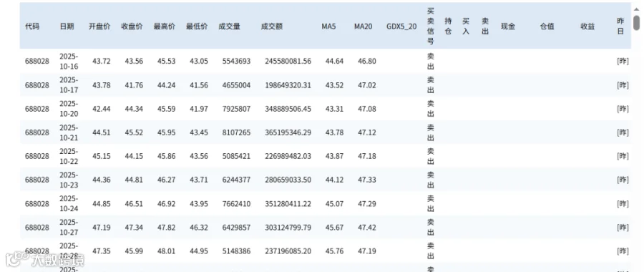This screenshot has height=272, width=644.
Task: Click volume value 7662410
Action: tap(236, 204)
